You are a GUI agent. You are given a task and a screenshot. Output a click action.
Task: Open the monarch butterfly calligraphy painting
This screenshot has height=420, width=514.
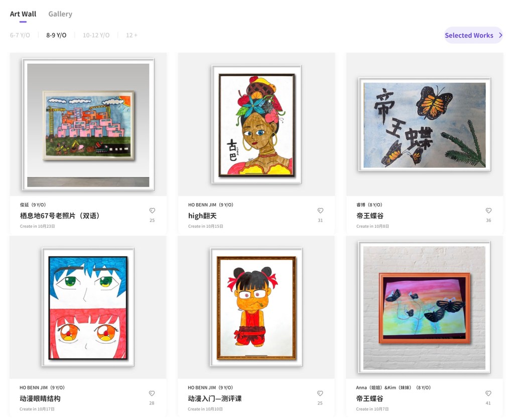[425, 124]
